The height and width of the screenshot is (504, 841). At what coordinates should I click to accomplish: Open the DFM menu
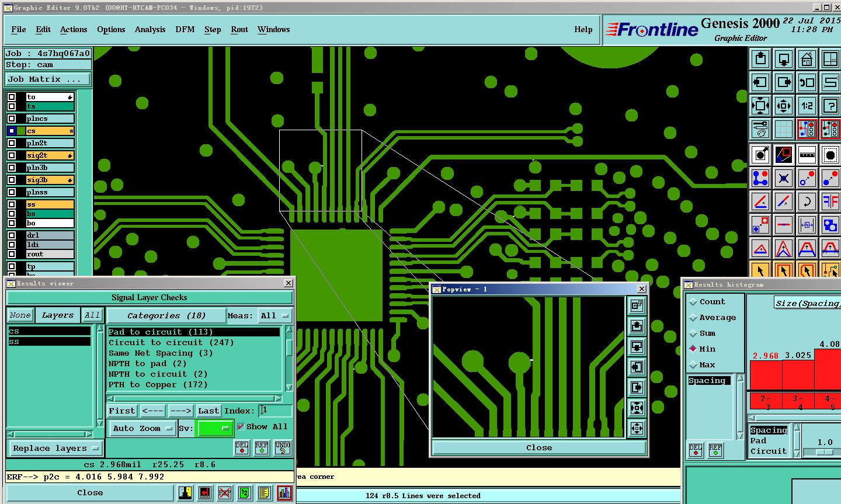pyautogui.click(x=185, y=29)
